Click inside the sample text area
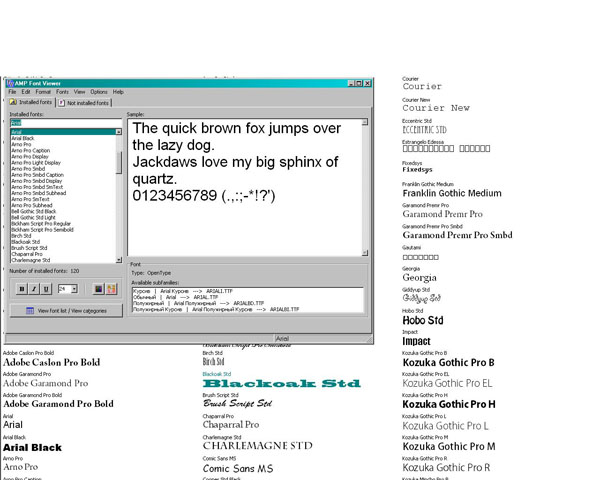 pyautogui.click(x=245, y=188)
